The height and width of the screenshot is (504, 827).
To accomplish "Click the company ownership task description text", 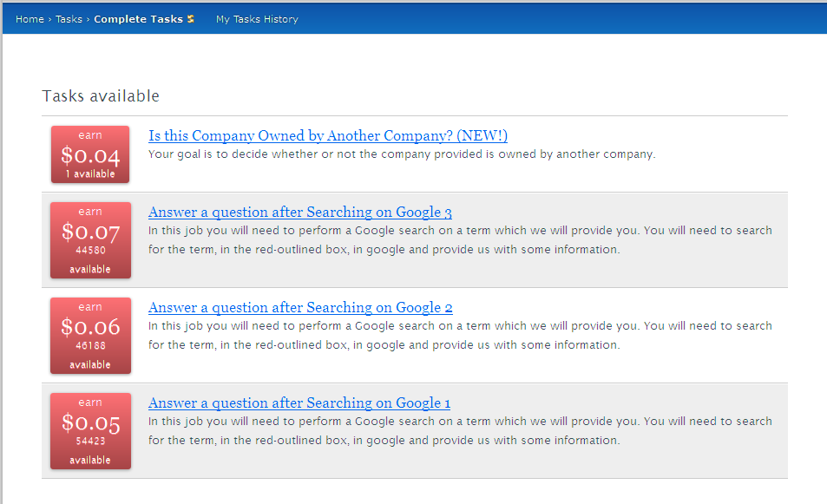I will tap(402, 154).
